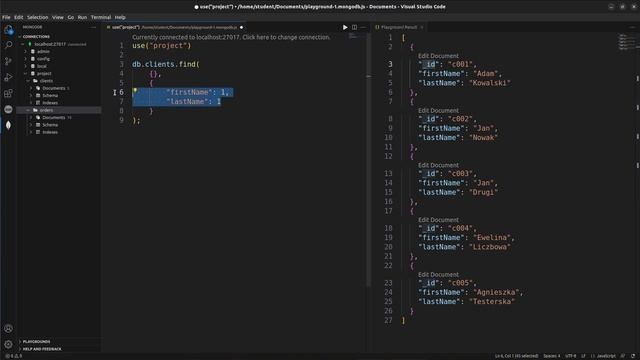Viewport: 640px width, 360px height.
Task: Expand the config database
Action: 26,59
